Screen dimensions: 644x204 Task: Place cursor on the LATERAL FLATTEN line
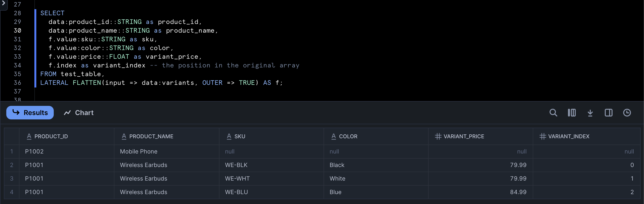161,83
